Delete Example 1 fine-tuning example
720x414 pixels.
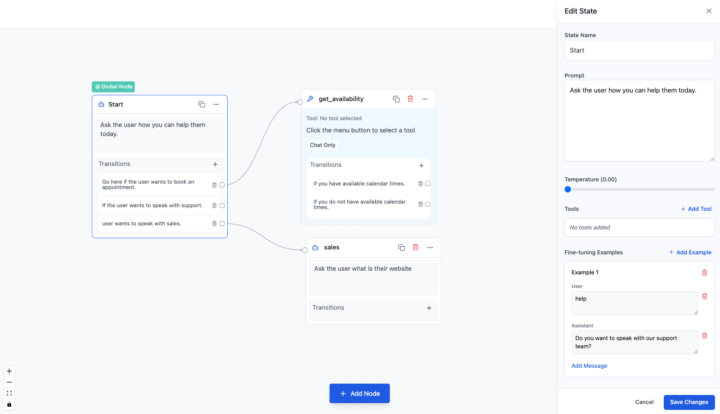pyautogui.click(x=704, y=272)
